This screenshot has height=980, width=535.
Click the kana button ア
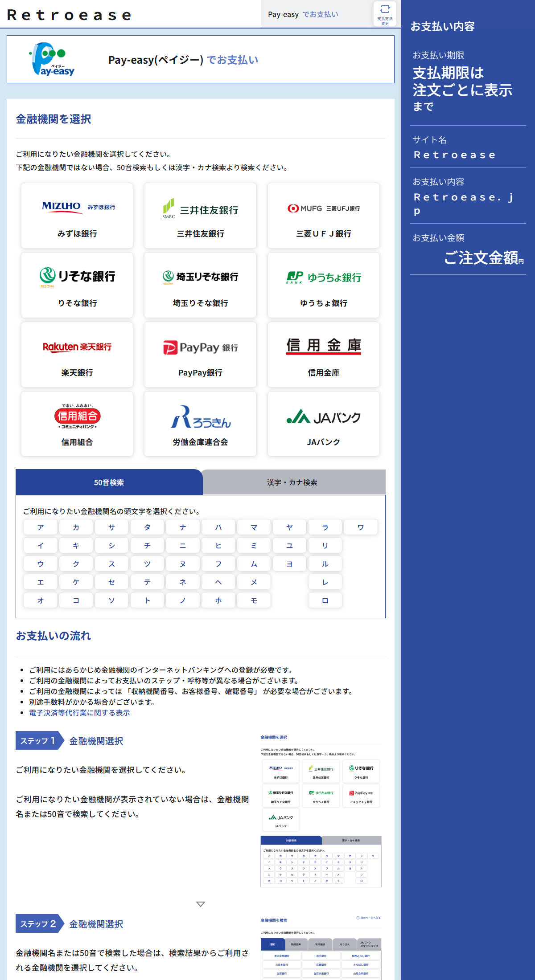(41, 527)
